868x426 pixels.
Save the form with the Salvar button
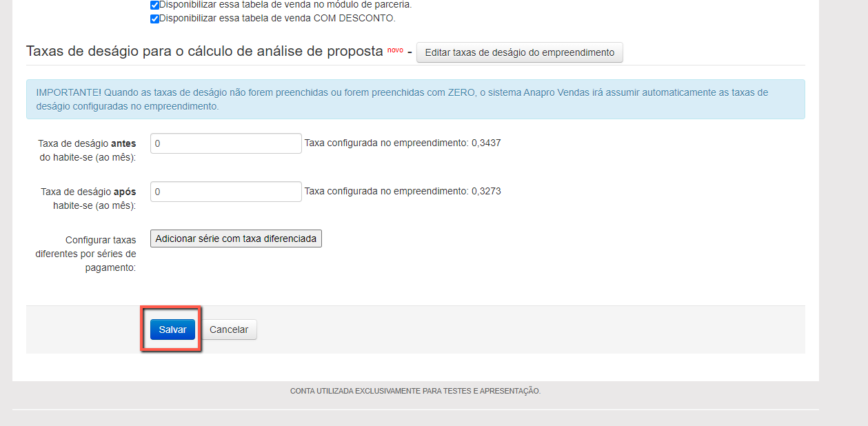click(172, 329)
